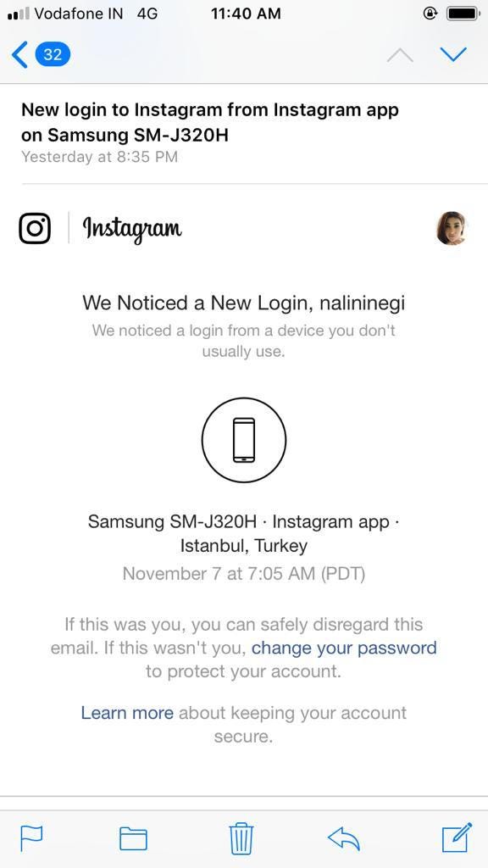This screenshot has height=868, width=488.
Task: Tap the status bar clock
Action: click(246, 14)
